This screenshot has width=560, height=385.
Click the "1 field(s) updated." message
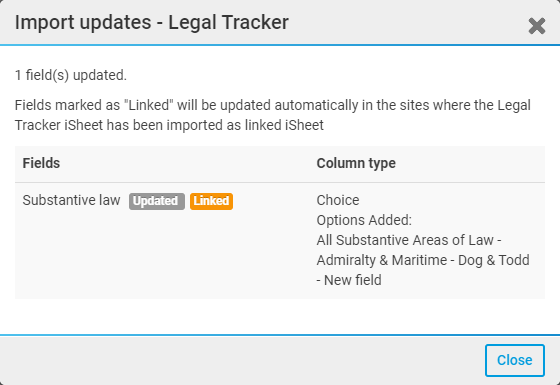(71, 75)
